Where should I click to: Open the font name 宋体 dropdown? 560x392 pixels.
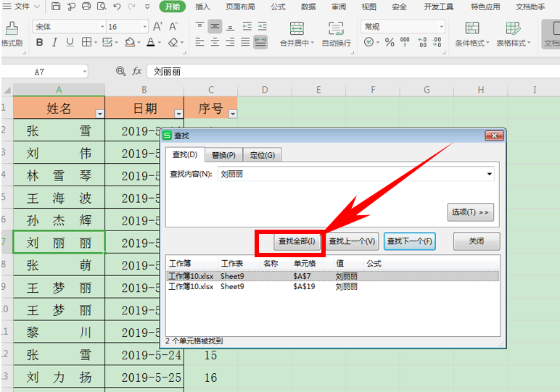pyautogui.click(x=102, y=27)
